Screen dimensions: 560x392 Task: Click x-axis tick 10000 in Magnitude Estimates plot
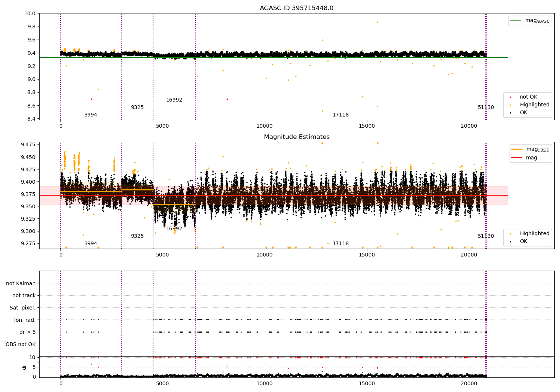tap(265, 255)
